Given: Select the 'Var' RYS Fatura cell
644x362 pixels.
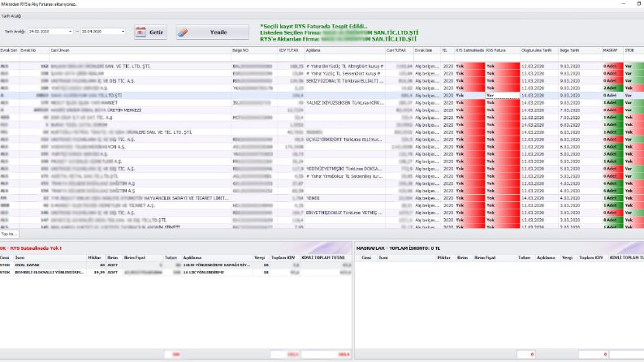Looking at the screenshot, I should coord(503,95).
